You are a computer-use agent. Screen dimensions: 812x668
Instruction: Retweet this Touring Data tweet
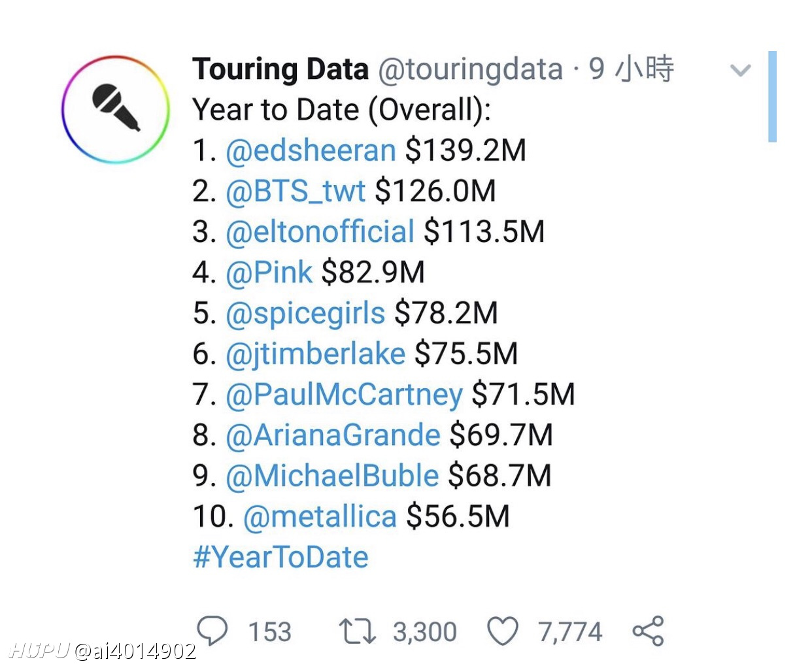[357, 632]
